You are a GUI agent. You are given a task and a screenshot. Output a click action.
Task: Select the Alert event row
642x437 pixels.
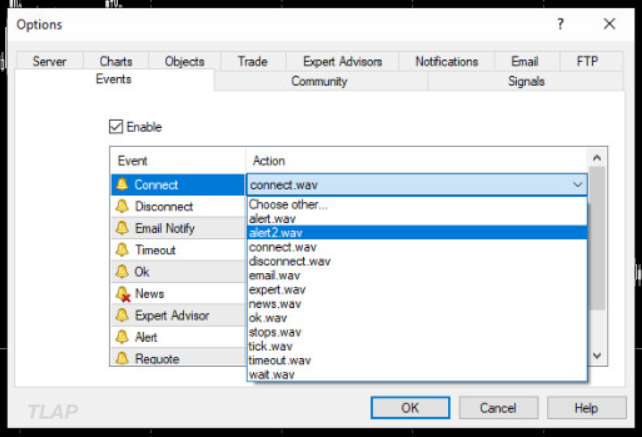[178, 337]
